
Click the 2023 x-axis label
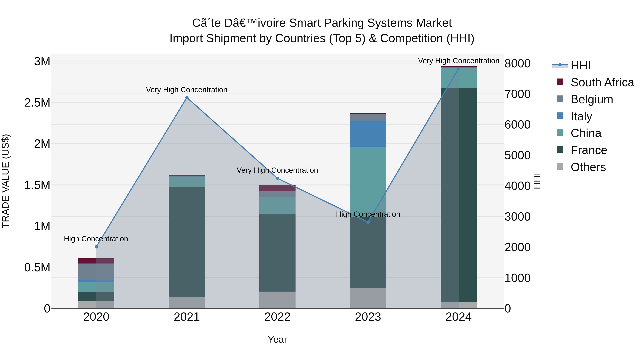(x=368, y=317)
